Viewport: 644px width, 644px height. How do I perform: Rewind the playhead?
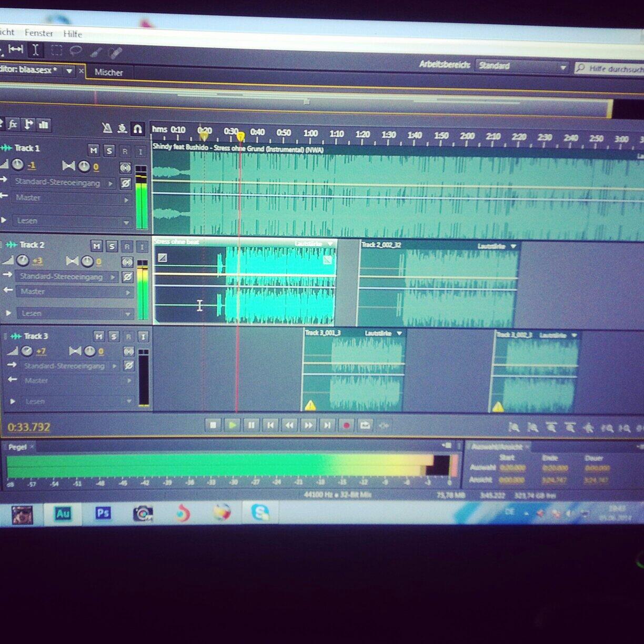click(x=289, y=425)
